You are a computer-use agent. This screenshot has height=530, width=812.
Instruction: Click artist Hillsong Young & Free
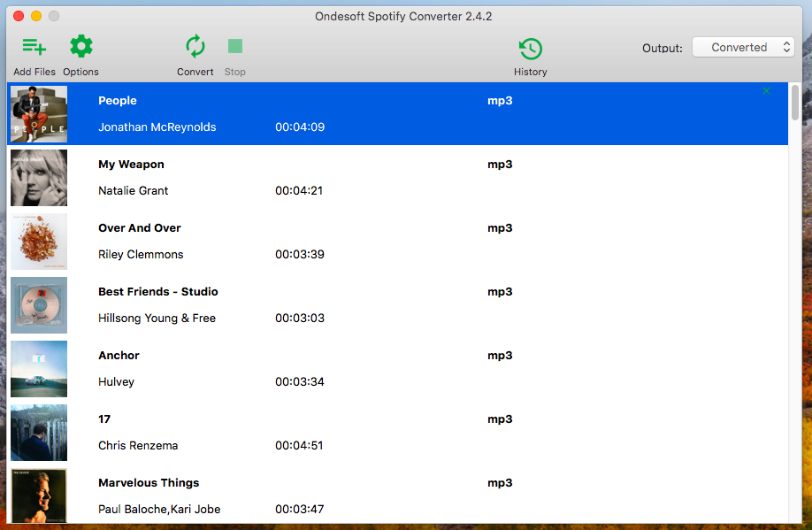(157, 319)
